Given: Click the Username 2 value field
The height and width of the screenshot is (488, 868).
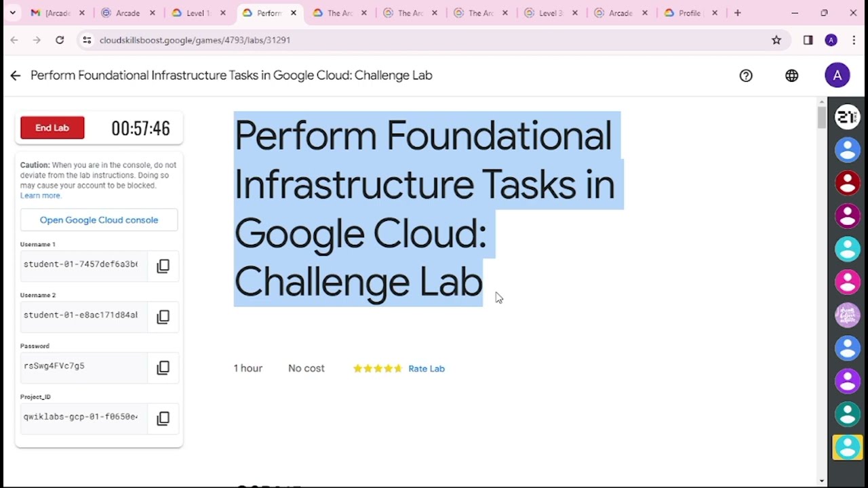Looking at the screenshot, I should click(83, 316).
